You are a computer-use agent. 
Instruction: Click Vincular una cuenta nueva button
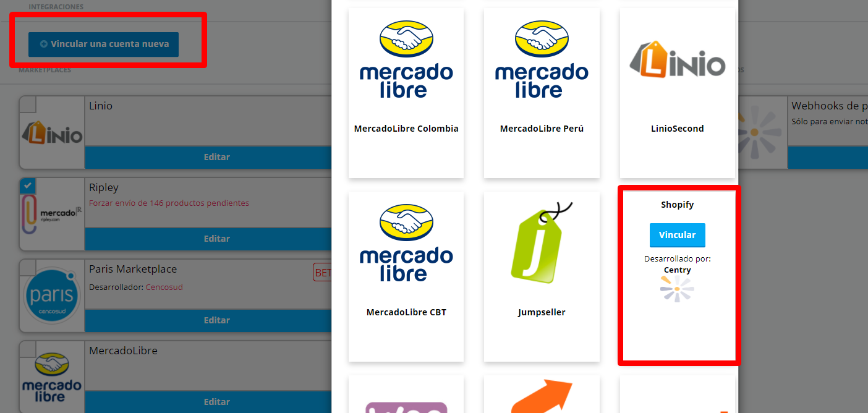click(x=103, y=44)
